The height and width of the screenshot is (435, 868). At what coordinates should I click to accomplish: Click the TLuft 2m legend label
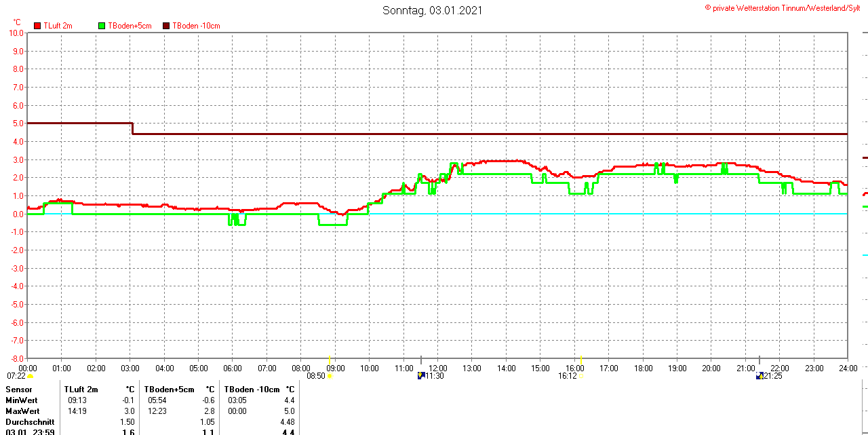pyautogui.click(x=58, y=26)
